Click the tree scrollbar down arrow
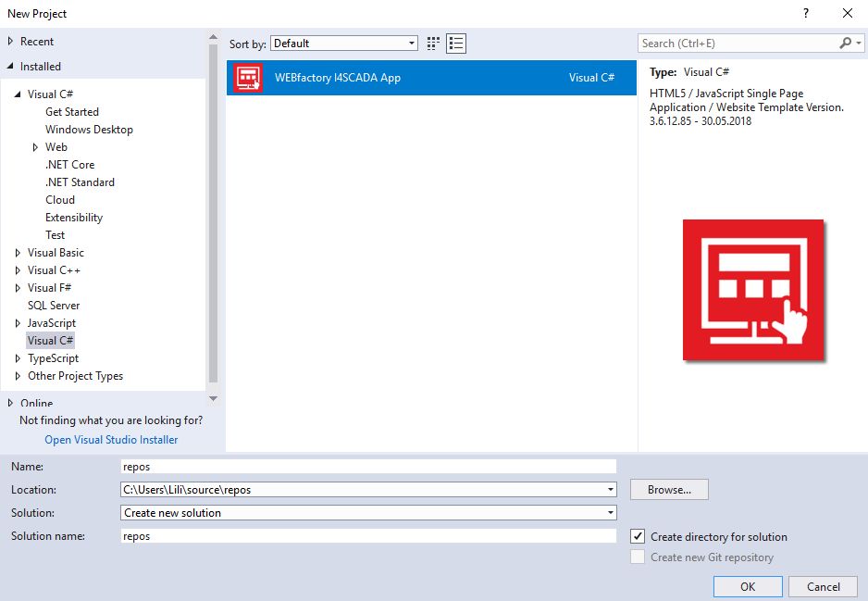This screenshot has width=868, height=601. coord(213,399)
